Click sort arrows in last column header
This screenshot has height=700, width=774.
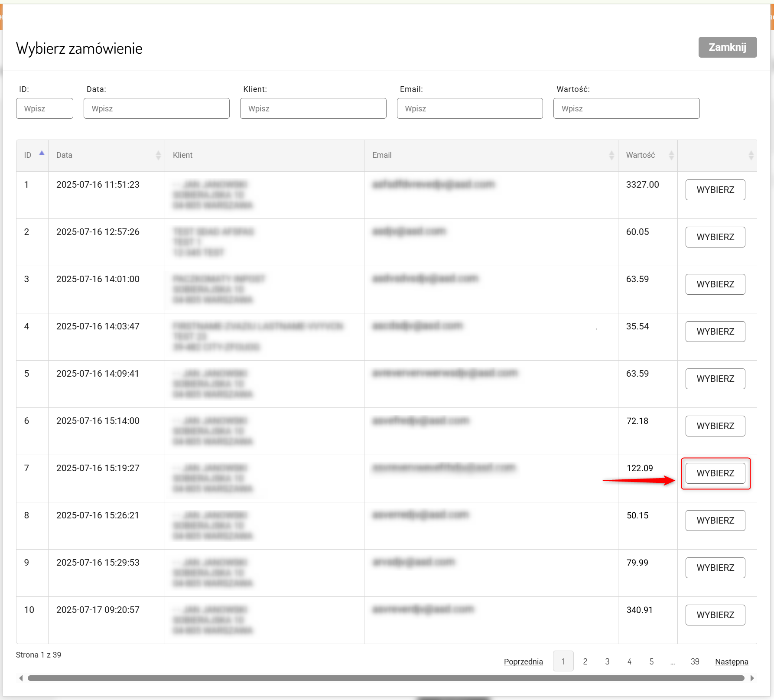point(751,155)
